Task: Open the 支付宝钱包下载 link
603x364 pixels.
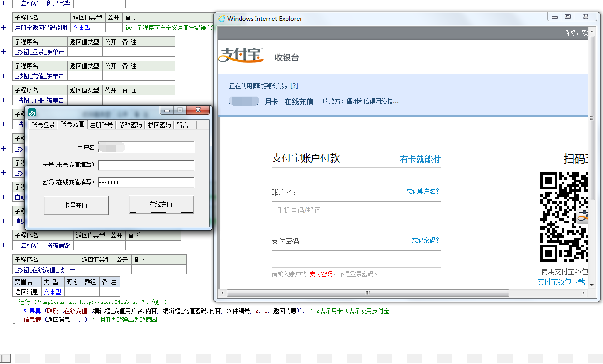Action: pyautogui.click(x=561, y=282)
